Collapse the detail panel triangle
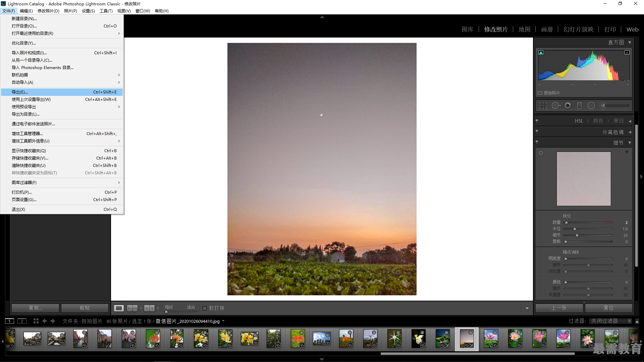644x362 pixels. pos(630,143)
